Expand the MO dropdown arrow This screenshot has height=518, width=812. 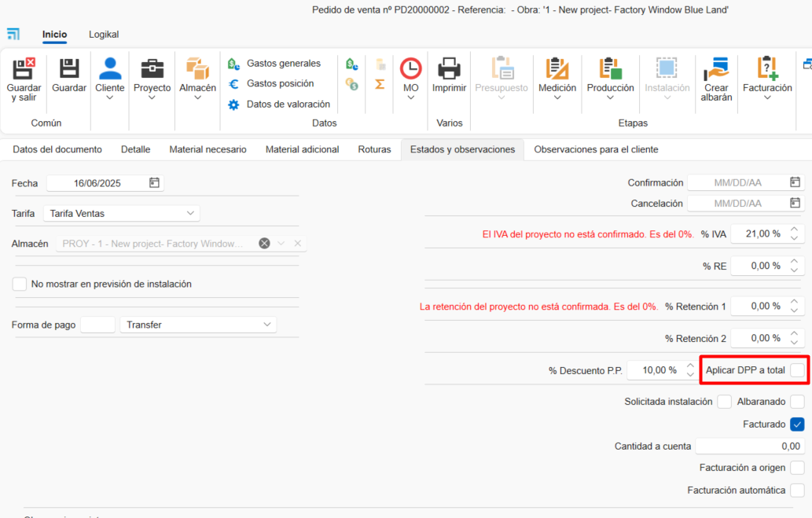pos(410,98)
